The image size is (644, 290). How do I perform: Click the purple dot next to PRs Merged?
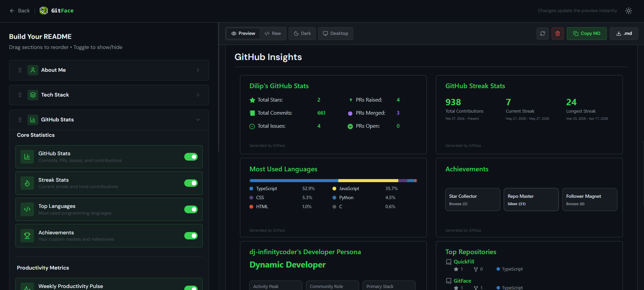tap(350, 113)
